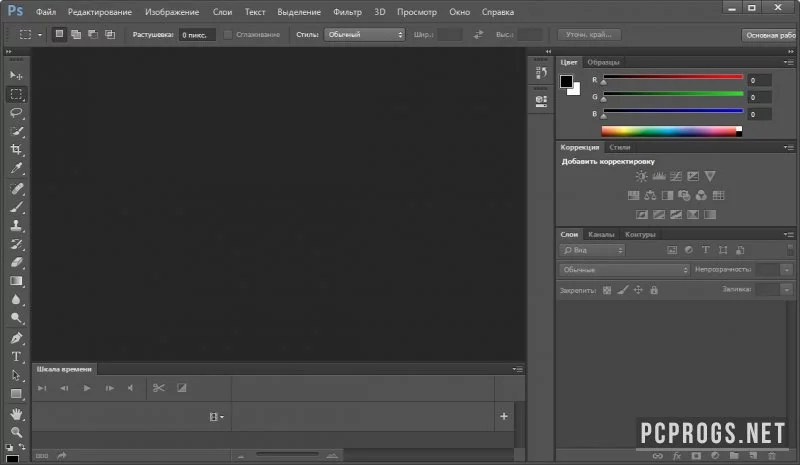Image resolution: width=800 pixels, height=465 pixels.
Task: Click the split-at-playhead scissors icon
Action: [x=159, y=388]
